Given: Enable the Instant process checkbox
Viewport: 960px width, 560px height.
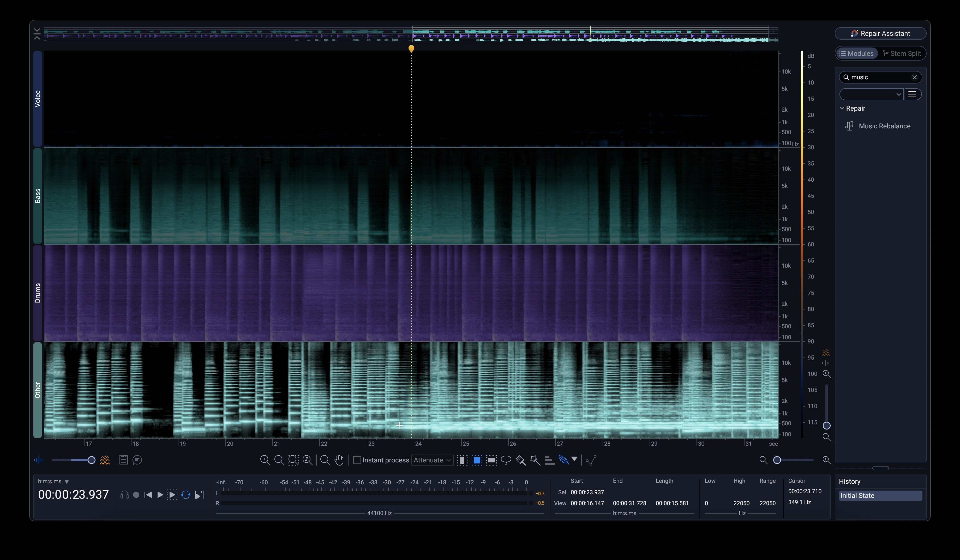Looking at the screenshot, I should tap(357, 460).
